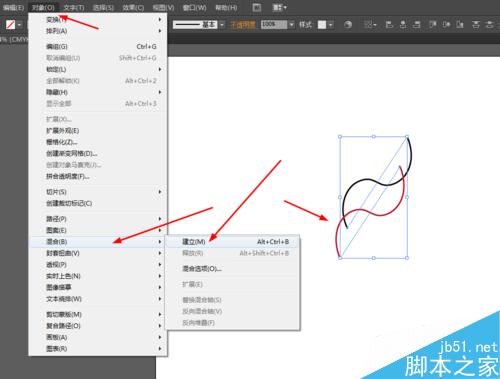Open the 样式 style dropdown arrow

pyautogui.click(x=330, y=25)
